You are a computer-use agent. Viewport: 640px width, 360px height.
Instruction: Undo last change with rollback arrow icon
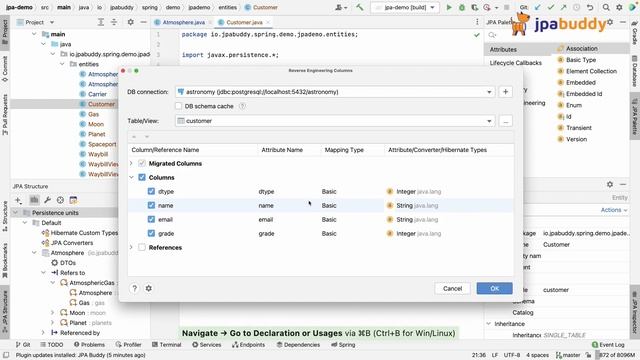click(x=590, y=7)
